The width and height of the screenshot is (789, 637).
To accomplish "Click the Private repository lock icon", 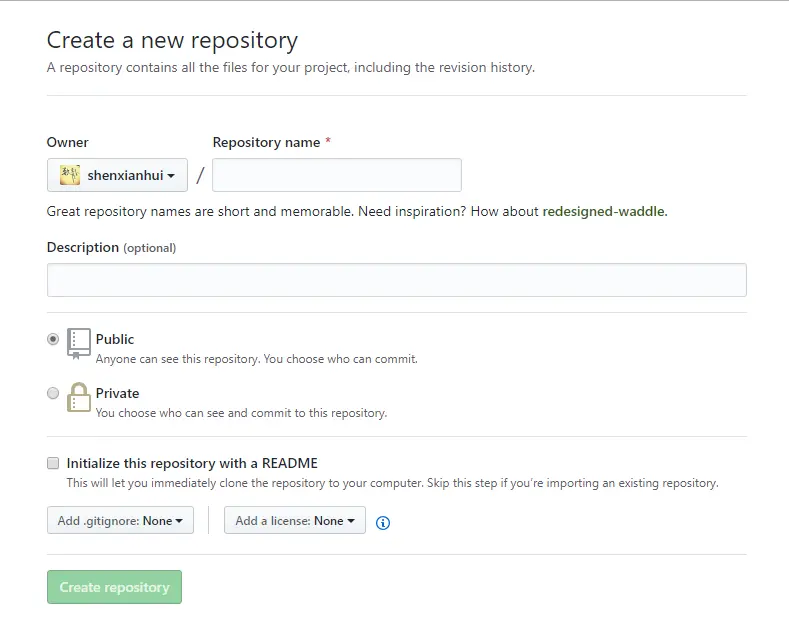I will coord(79,397).
